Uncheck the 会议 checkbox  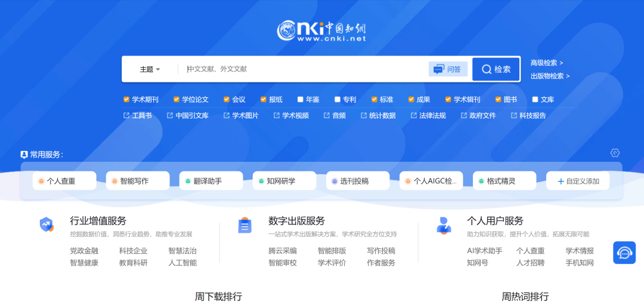tap(227, 100)
